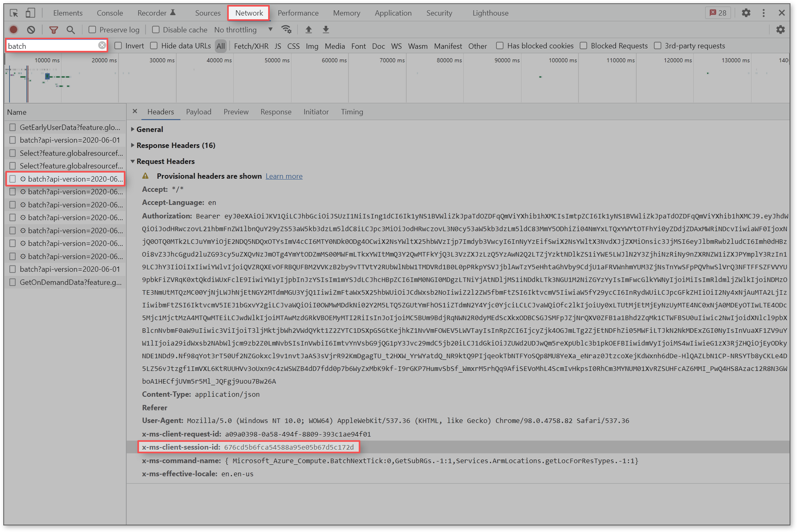
Task: Open network search with magnifier icon
Action: click(71, 30)
